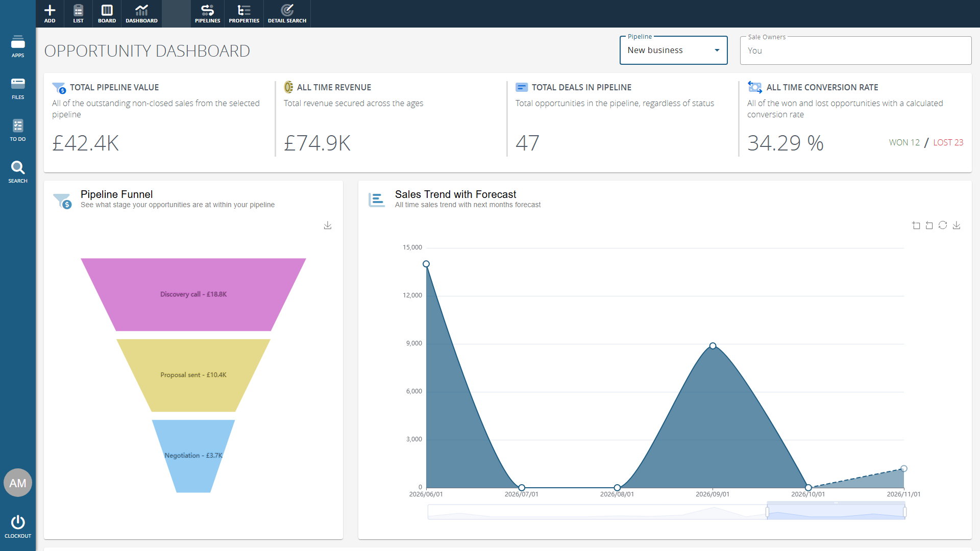Viewport: 980px width, 551px height.
Task: Click the 47 total deals figure
Action: tap(527, 143)
